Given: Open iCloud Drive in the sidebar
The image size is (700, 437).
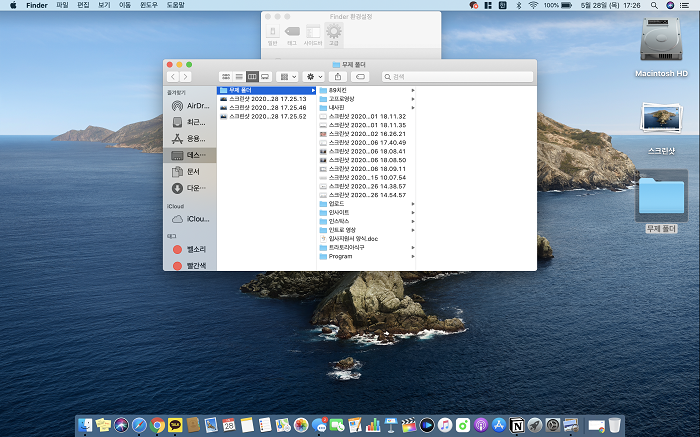Looking at the screenshot, I should tap(190, 219).
